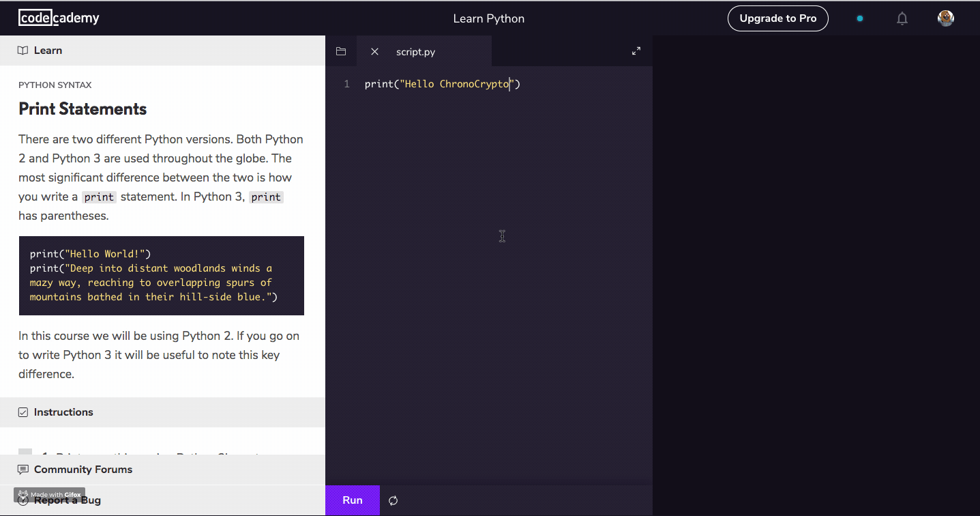The width and height of the screenshot is (980, 516).
Task: Open the notifications bell
Action: pos(902,18)
